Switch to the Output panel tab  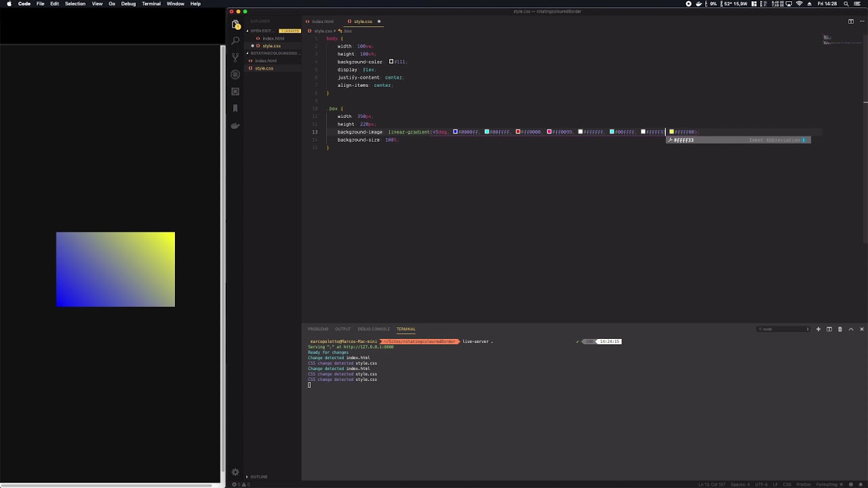click(x=343, y=329)
